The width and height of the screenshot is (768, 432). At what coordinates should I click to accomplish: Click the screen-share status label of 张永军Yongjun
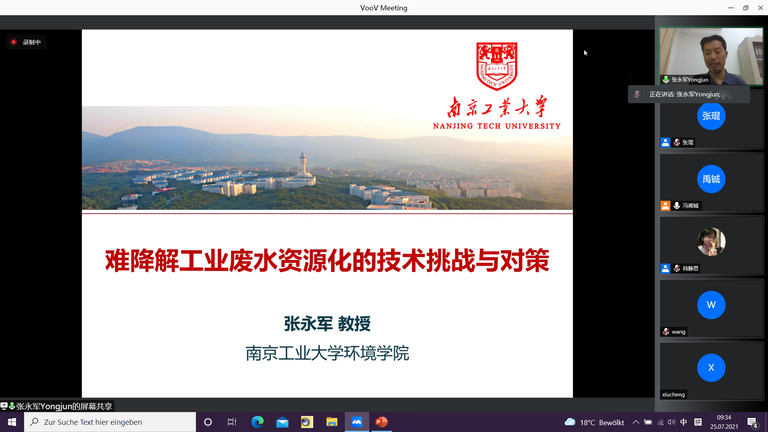pyautogui.click(x=57, y=406)
